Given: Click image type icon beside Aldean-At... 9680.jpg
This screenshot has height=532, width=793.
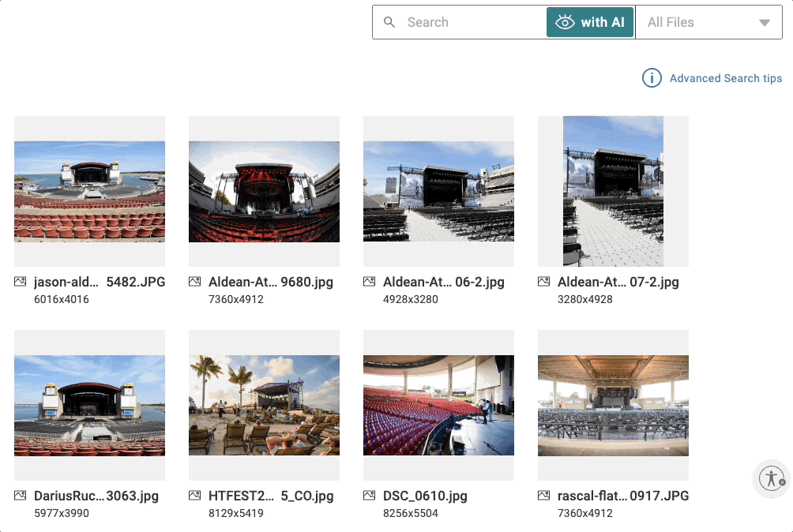Looking at the screenshot, I should coord(195,282).
